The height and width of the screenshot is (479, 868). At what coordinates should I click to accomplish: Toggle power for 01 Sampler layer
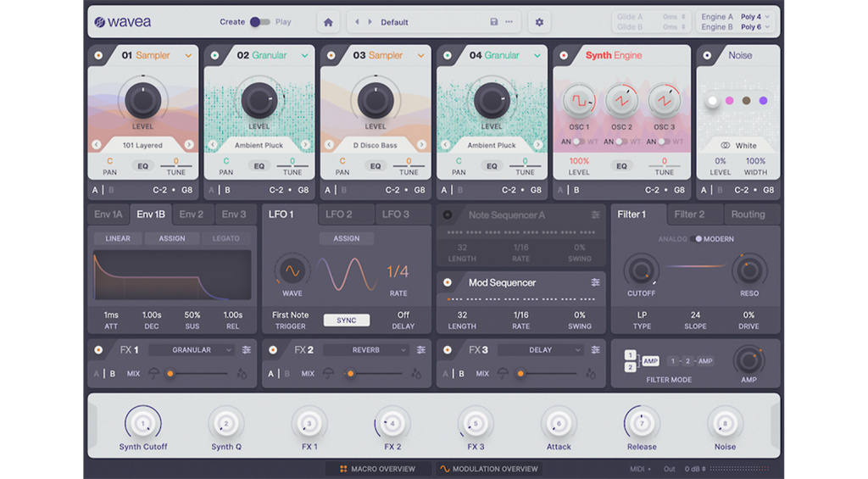pyautogui.click(x=98, y=55)
